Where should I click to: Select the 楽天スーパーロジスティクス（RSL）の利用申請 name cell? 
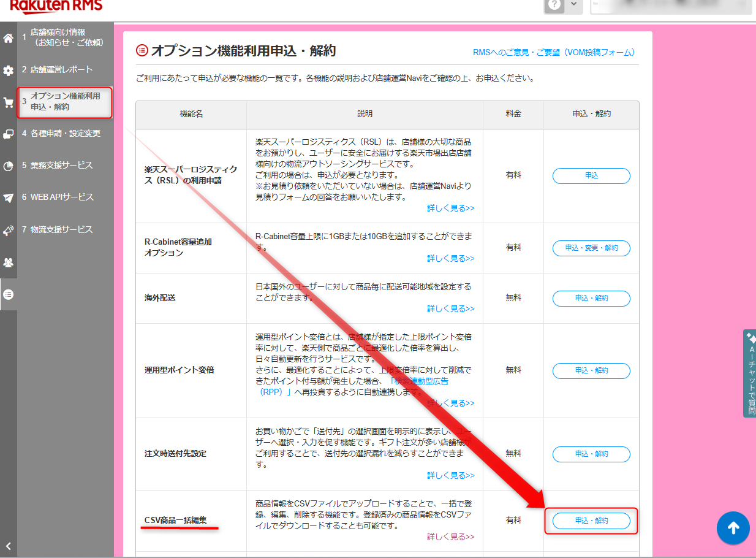pos(191,175)
